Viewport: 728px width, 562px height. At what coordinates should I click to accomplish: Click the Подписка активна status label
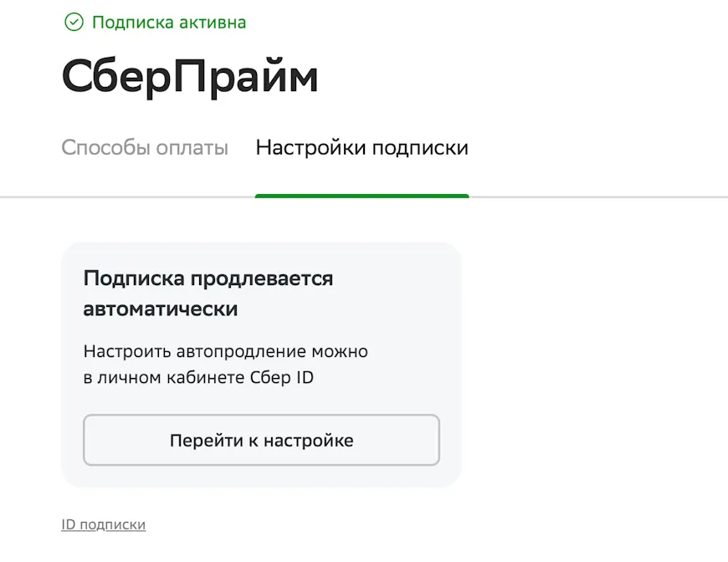tap(170, 23)
